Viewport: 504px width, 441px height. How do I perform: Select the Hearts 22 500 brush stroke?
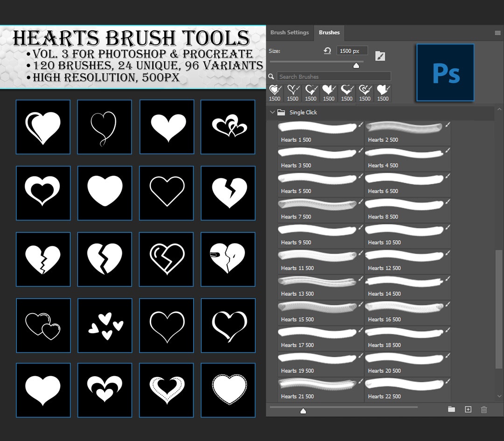[x=406, y=386]
